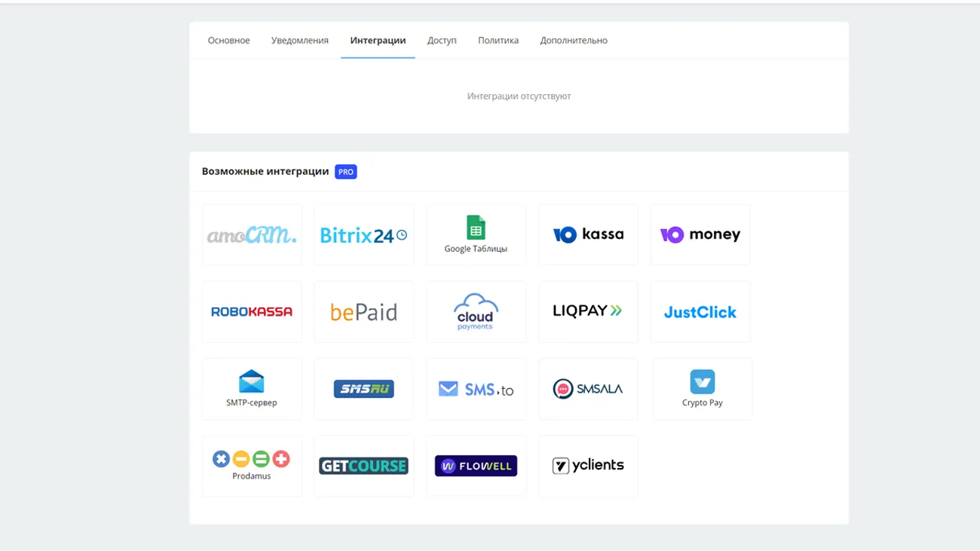The height and width of the screenshot is (551, 980).
Task: Open the Политика tab
Action: tap(498, 41)
